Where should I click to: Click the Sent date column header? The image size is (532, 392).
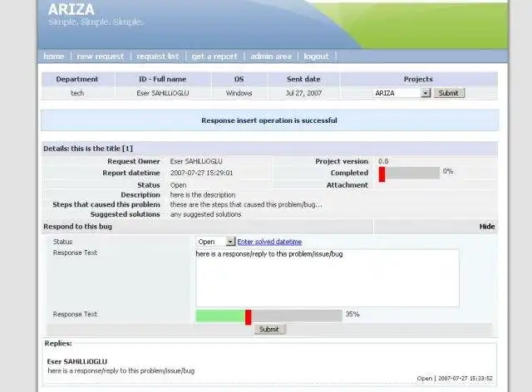pyautogui.click(x=303, y=79)
